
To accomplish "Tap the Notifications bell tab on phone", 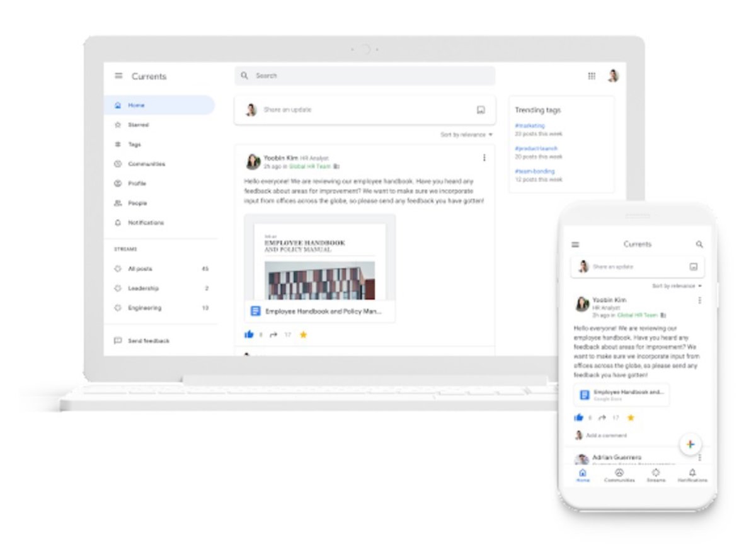I will tap(692, 475).
